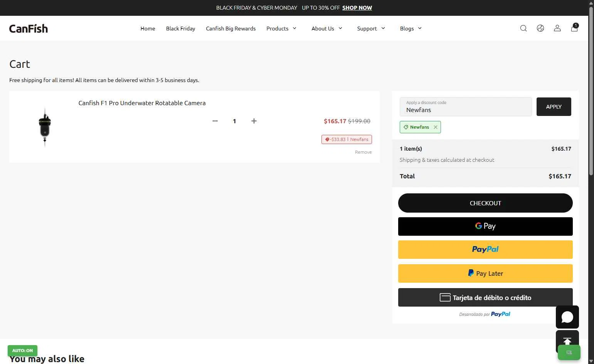Viewport: 594px width, 364px height.
Task: Go to CanFish logo homepage
Action: pyautogui.click(x=29, y=29)
